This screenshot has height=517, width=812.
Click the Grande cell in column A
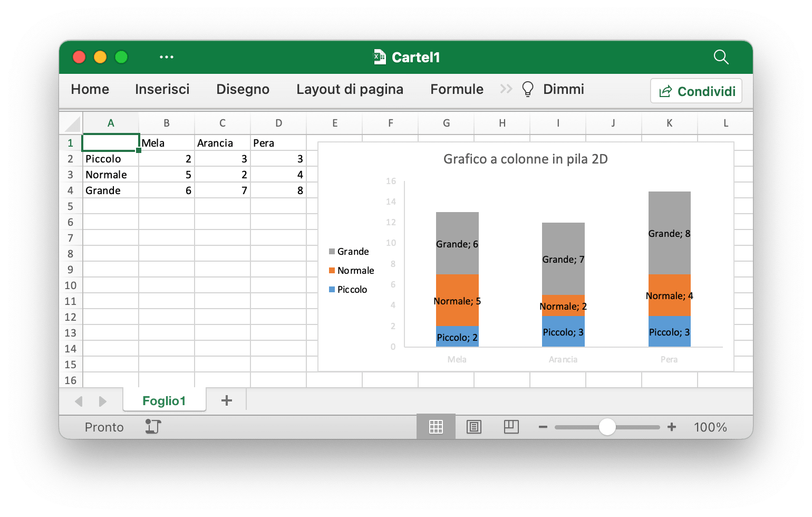click(x=111, y=190)
